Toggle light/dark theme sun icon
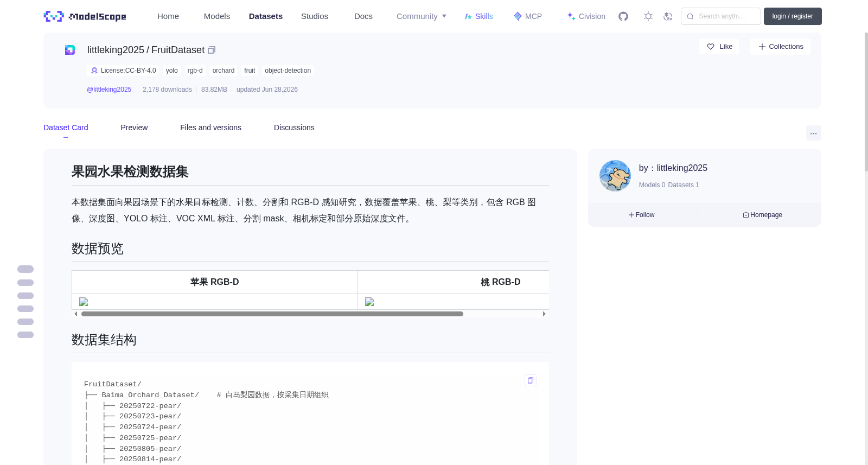This screenshot has width=868, height=465. click(x=648, y=16)
